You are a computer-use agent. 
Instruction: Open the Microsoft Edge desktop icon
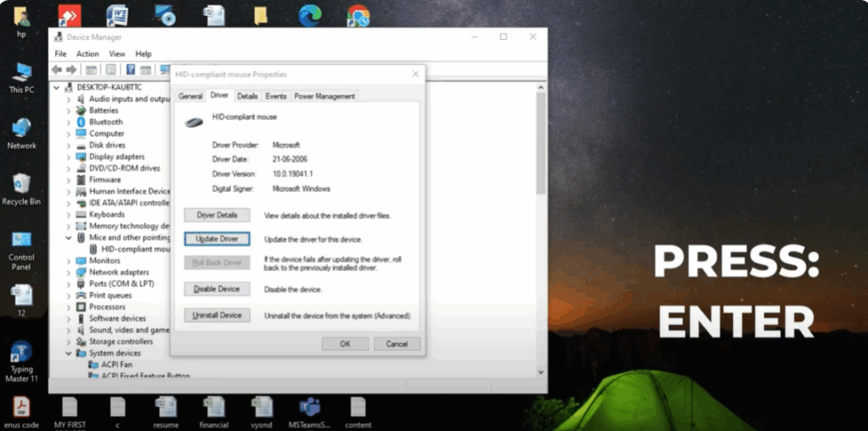(310, 15)
